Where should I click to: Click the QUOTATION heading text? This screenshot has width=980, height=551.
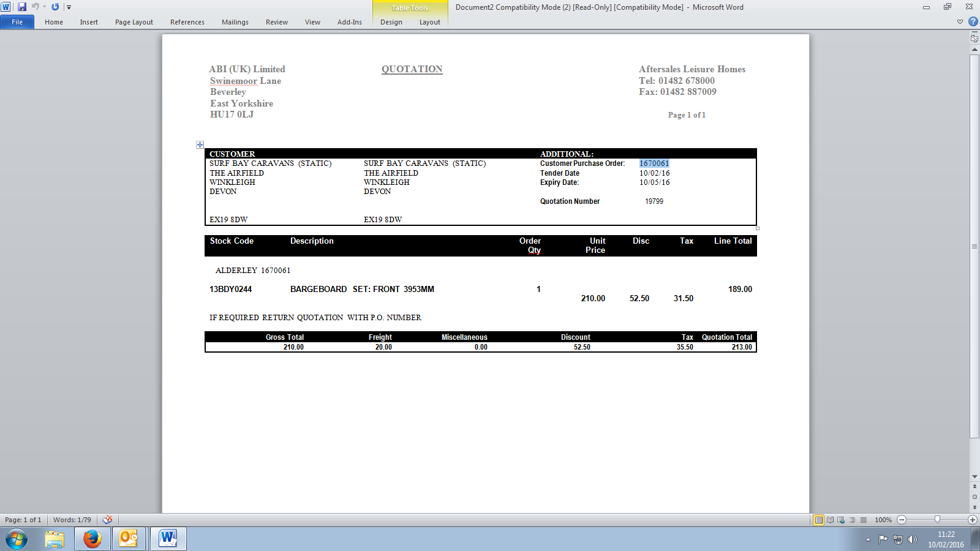tap(412, 69)
